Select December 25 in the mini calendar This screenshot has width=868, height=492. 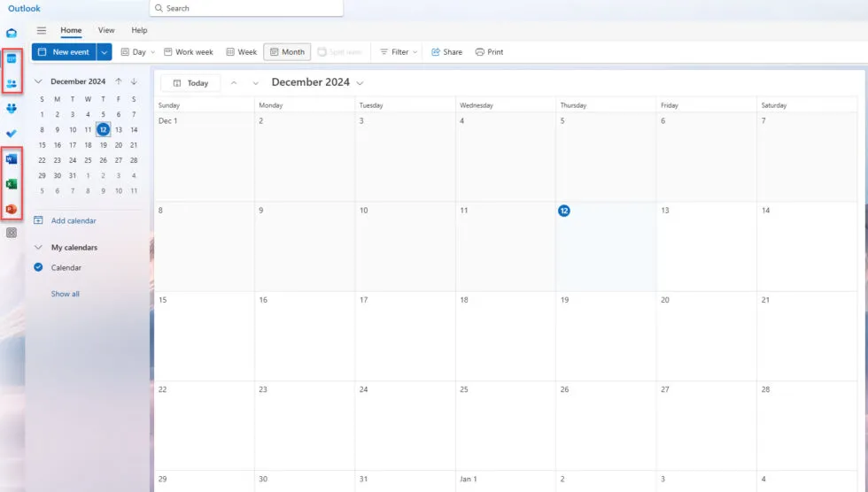[88, 160]
